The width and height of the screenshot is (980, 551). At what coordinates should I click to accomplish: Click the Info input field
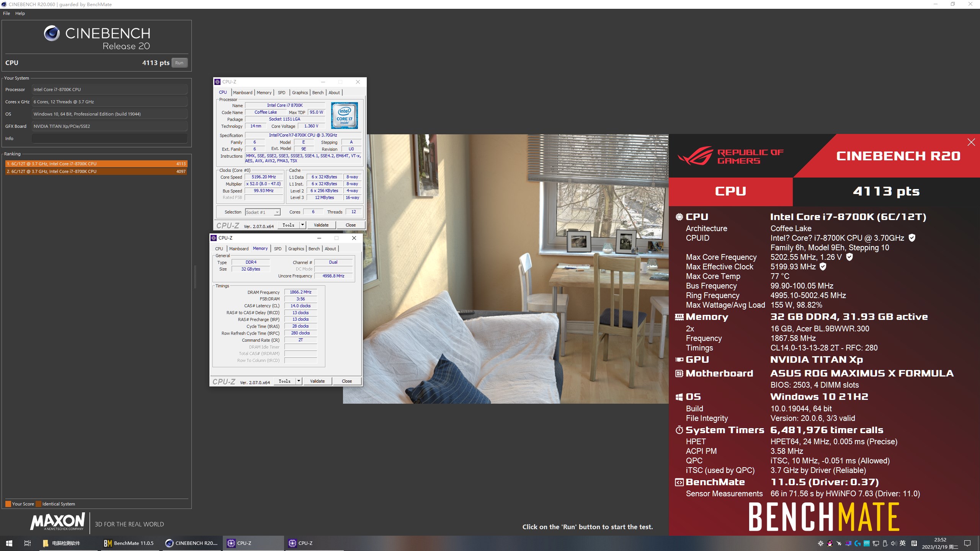coord(109,139)
